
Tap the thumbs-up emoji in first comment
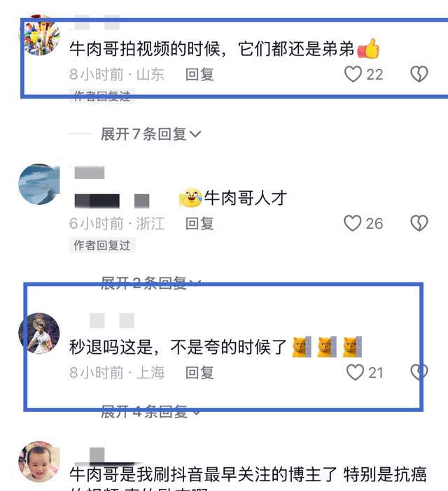(368, 48)
